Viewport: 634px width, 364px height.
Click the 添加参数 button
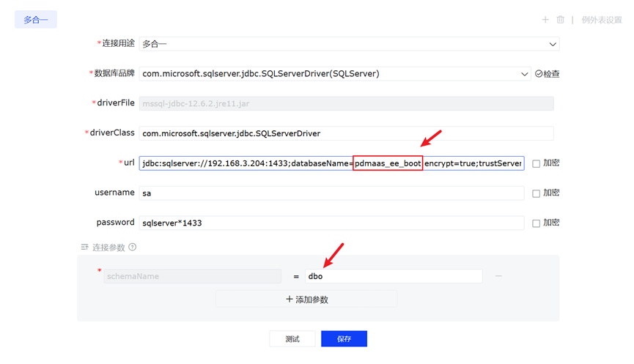pos(306,299)
